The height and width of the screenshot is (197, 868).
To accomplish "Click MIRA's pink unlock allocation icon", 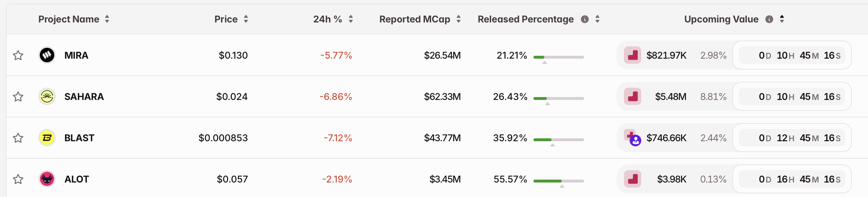I will pyautogui.click(x=633, y=55).
